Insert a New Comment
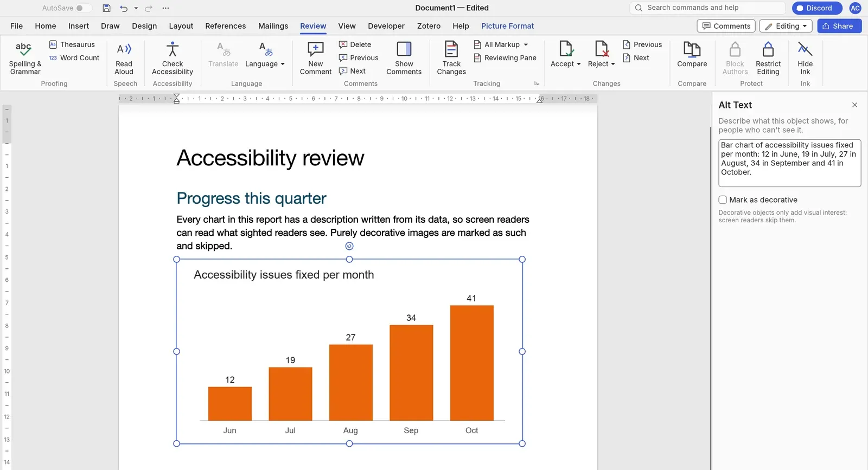Viewport: 868px width, 470px height. click(x=316, y=59)
